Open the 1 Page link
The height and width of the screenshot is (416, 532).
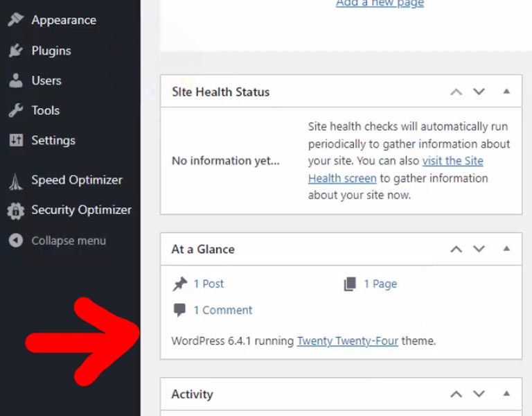click(x=380, y=284)
